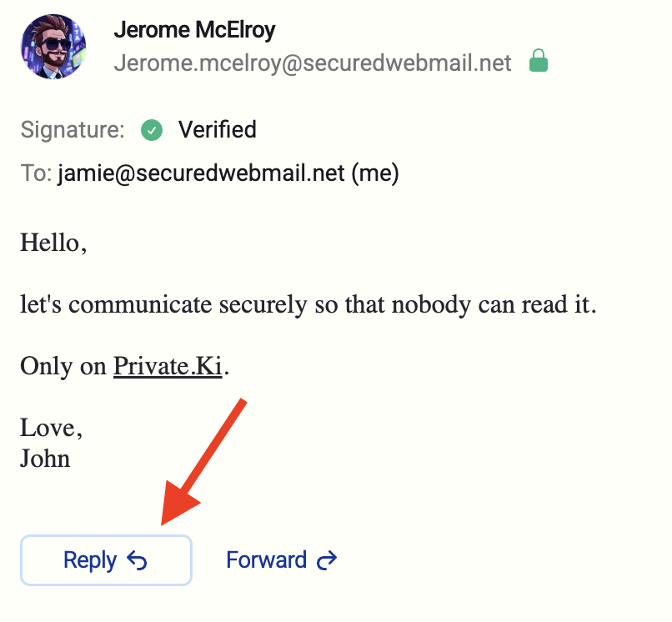The height and width of the screenshot is (622, 672).
Task: Open Jerome McElroy's avatar picture
Action: point(53,48)
